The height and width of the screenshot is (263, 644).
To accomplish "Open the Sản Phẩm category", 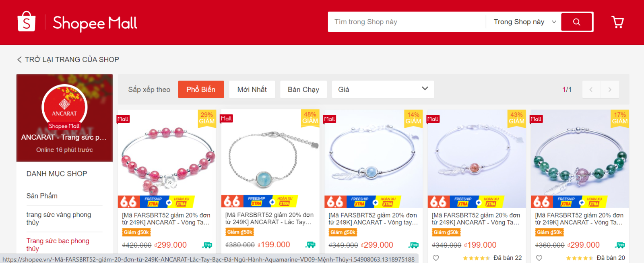I will tap(42, 196).
